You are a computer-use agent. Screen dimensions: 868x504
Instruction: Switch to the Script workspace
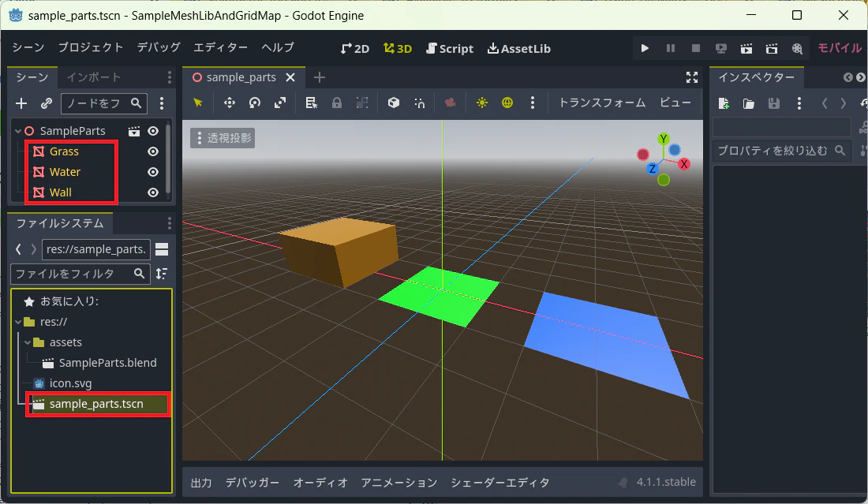tap(450, 49)
